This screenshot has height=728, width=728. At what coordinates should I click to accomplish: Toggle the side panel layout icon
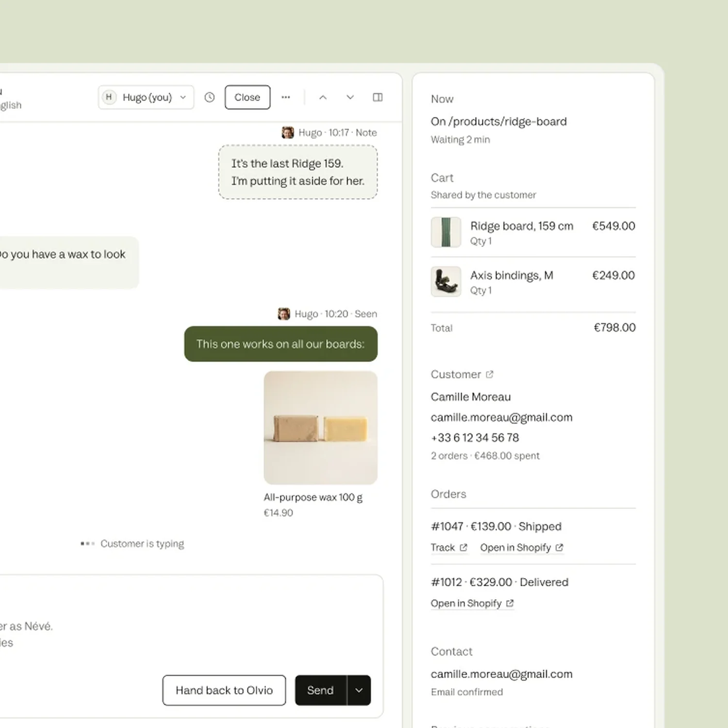[x=378, y=97]
